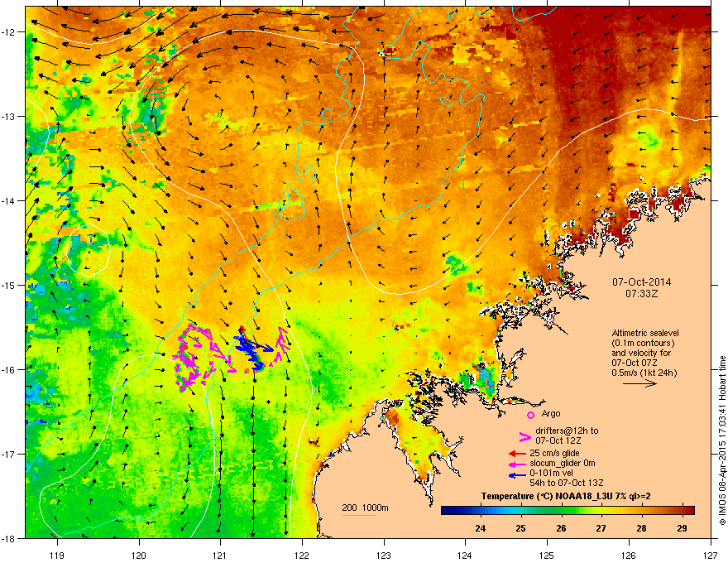Screen dimensions: 728x563
Task: Click the latitude axis label -18
Action: (8, 538)
